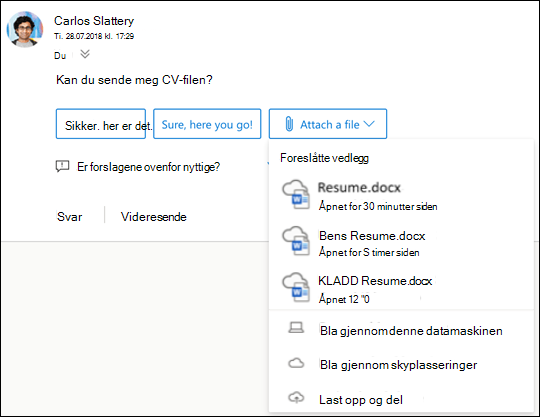Choose the 'Sikker. her er det.' suggested reply
540x417 pixels.
pos(101,124)
